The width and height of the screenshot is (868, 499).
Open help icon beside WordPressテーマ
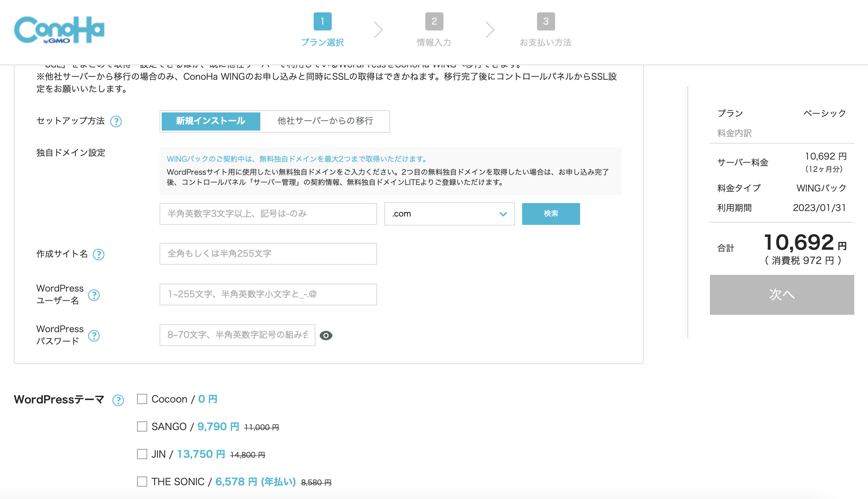118,400
